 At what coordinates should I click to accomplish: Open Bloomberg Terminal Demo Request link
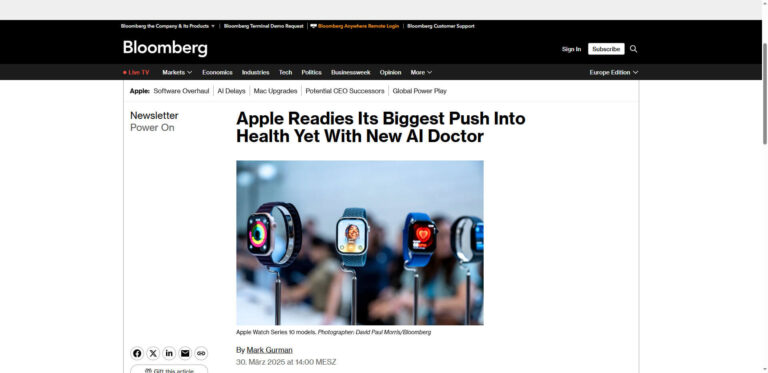pyautogui.click(x=264, y=26)
